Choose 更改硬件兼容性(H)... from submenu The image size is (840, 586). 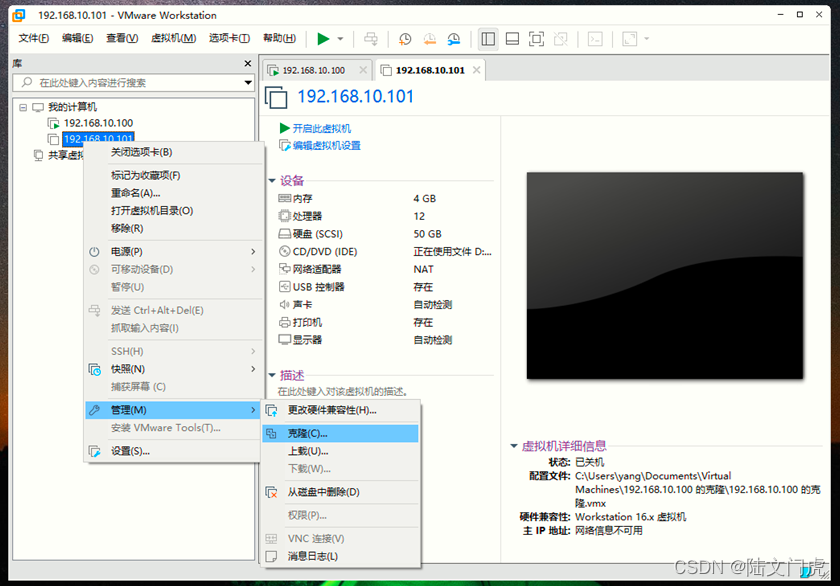pyautogui.click(x=340, y=410)
